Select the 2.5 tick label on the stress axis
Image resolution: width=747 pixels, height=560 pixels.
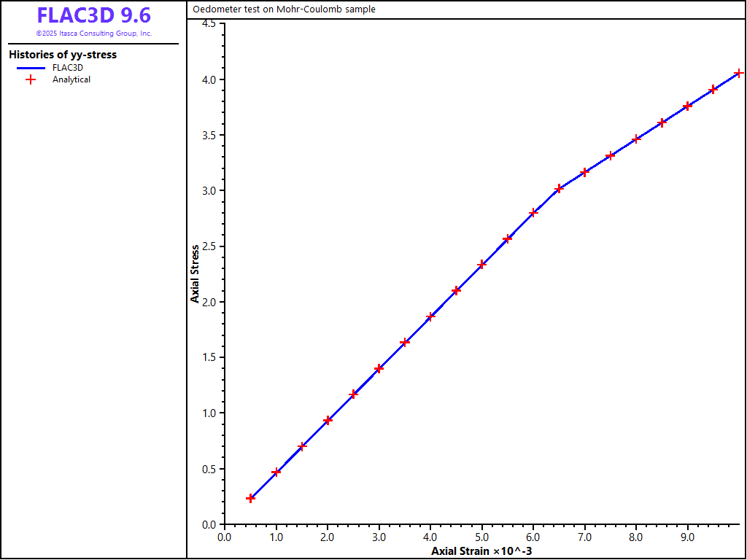click(x=208, y=246)
